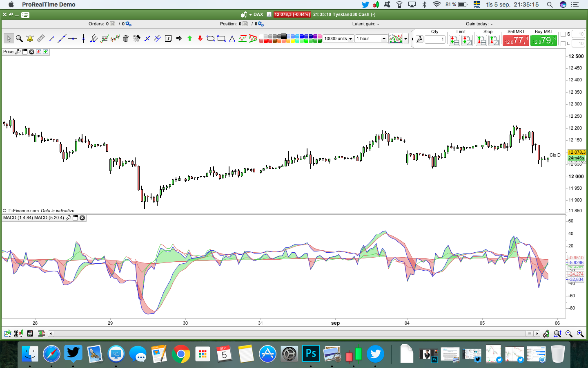Select the black right arrow tool

(179, 38)
